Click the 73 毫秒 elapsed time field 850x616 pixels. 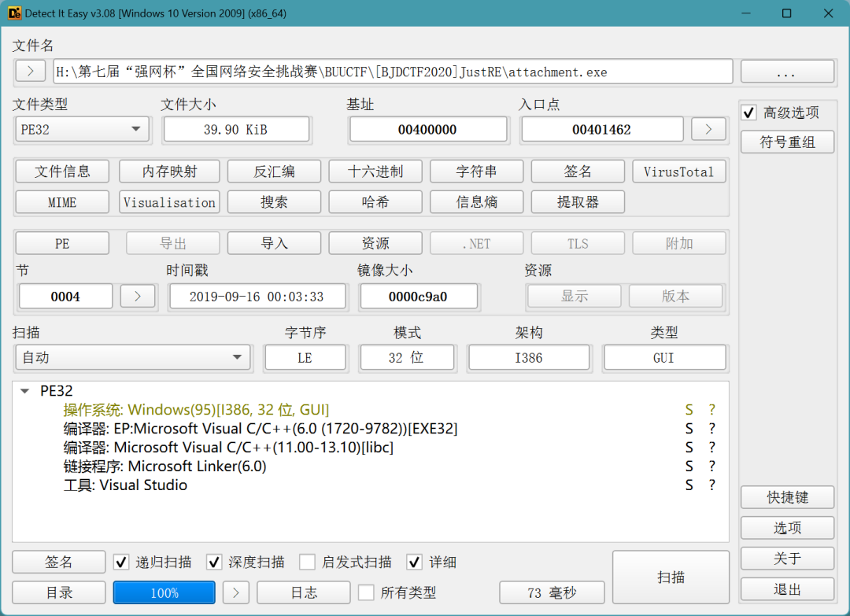point(552,592)
